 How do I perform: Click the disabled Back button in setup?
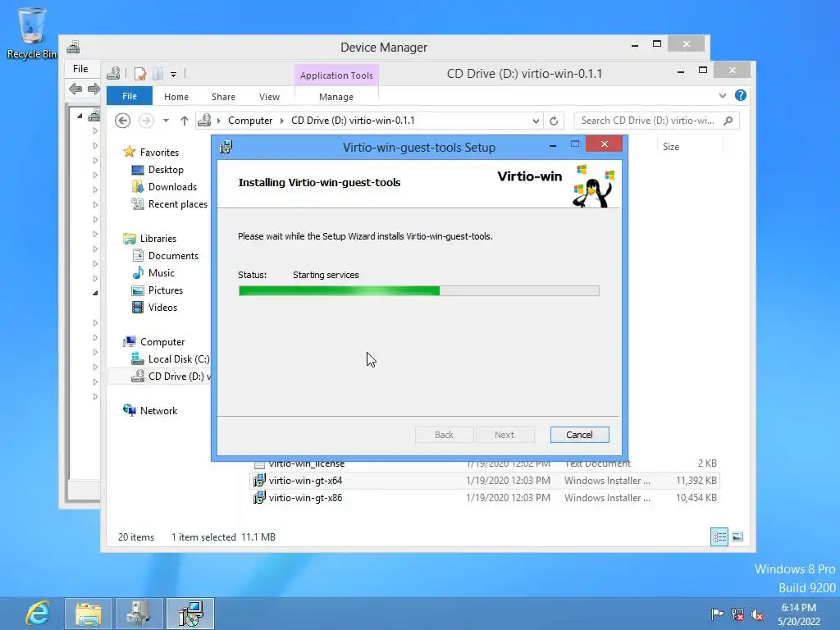pos(444,435)
